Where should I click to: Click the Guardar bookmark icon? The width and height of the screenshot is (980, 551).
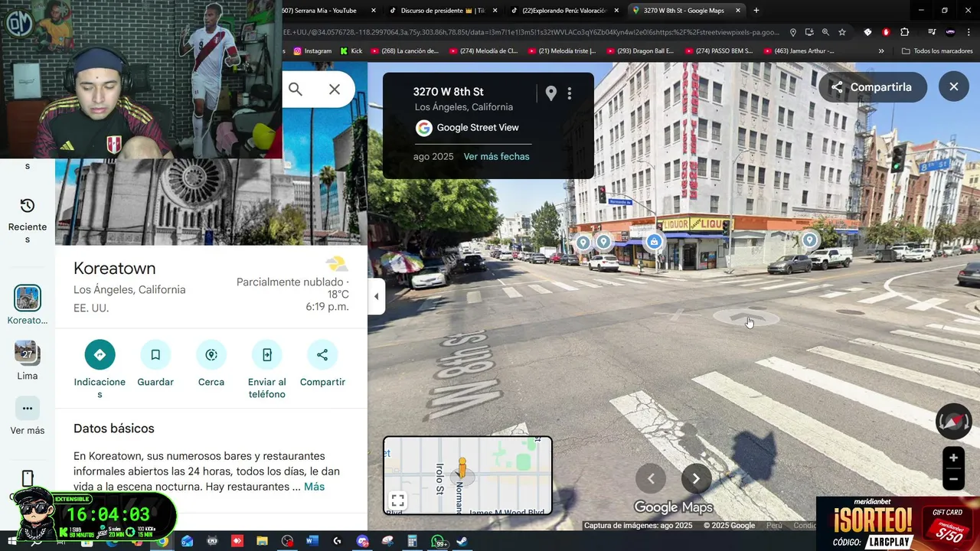point(155,355)
